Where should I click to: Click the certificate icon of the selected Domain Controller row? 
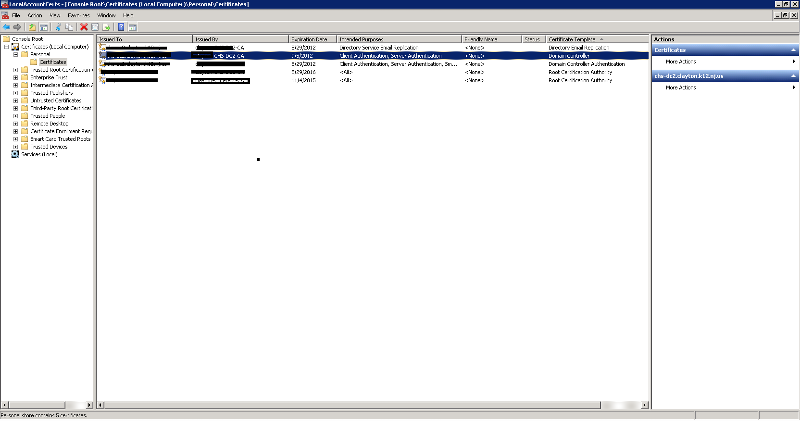pos(103,56)
